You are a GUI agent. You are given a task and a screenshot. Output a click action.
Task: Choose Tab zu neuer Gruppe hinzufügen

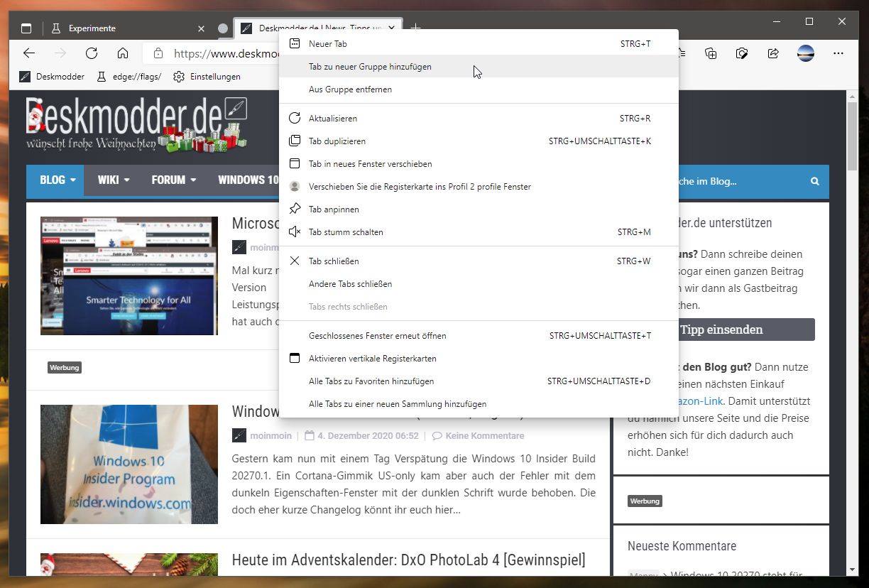coord(479,67)
